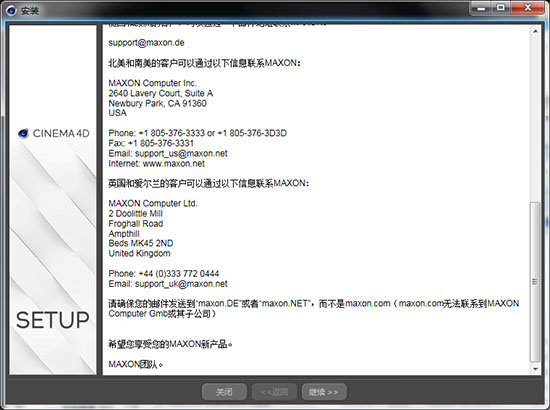
Task: Click the scrollbar up arrow
Action: pos(535,32)
